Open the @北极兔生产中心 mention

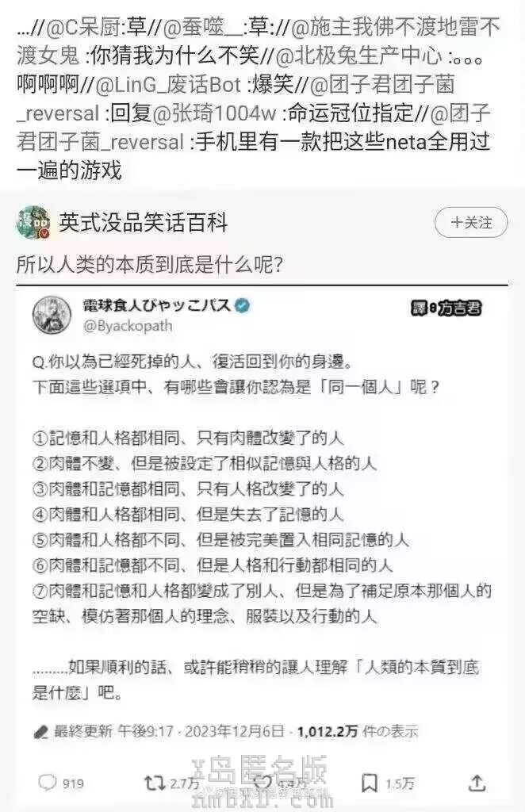point(358,56)
